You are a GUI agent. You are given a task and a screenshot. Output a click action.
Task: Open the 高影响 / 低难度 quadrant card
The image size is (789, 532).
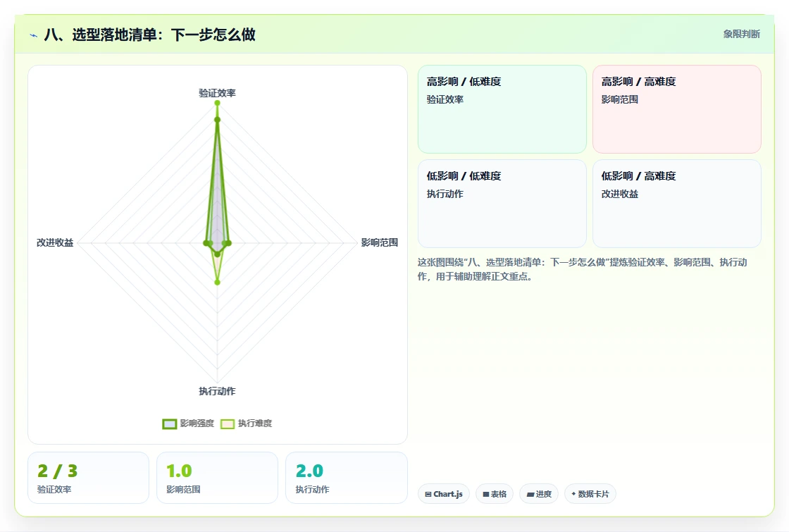click(502, 109)
